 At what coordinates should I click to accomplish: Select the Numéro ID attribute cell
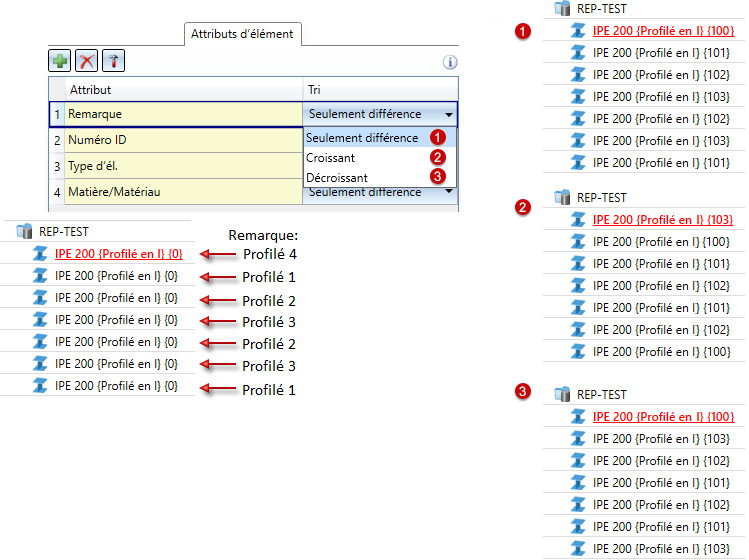[x=183, y=140]
